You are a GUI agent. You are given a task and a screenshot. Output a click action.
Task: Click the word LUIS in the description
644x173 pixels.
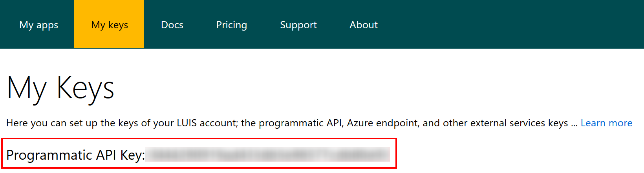tap(187, 123)
